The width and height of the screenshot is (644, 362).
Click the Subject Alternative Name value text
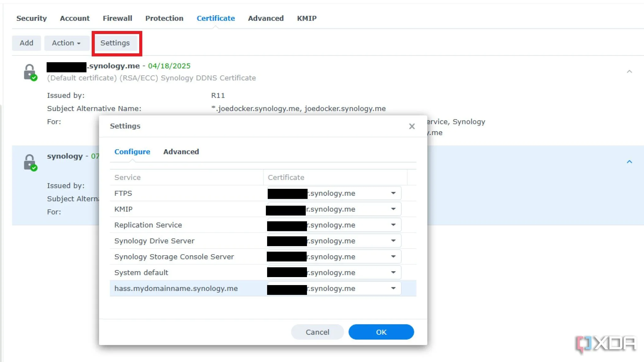(298, 109)
